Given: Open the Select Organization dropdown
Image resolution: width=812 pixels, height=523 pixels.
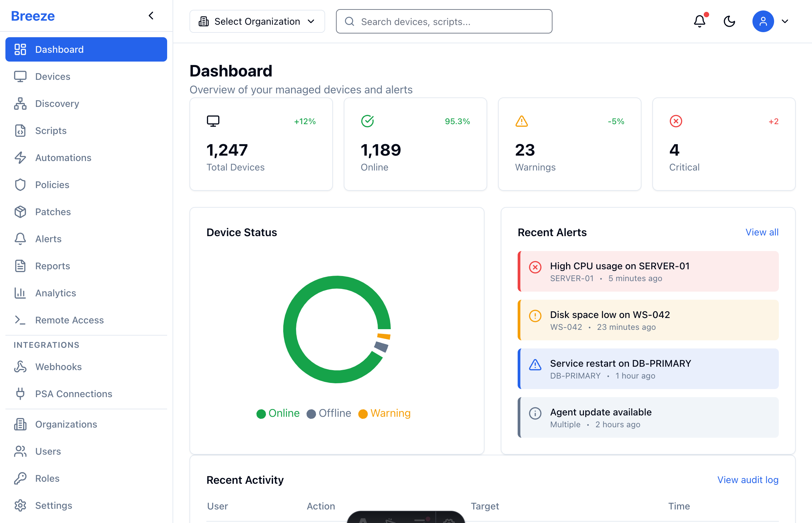Looking at the screenshot, I should point(257,21).
